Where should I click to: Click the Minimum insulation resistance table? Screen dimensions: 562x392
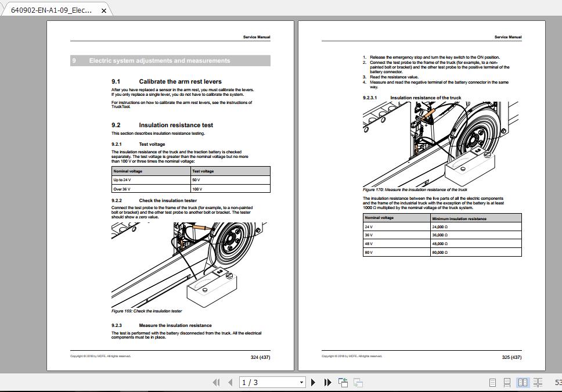(x=442, y=235)
